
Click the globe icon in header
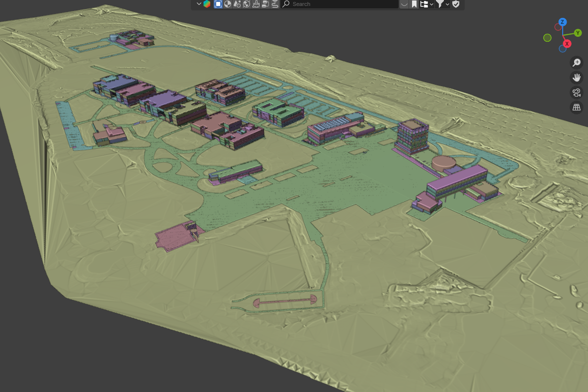[x=247, y=4]
